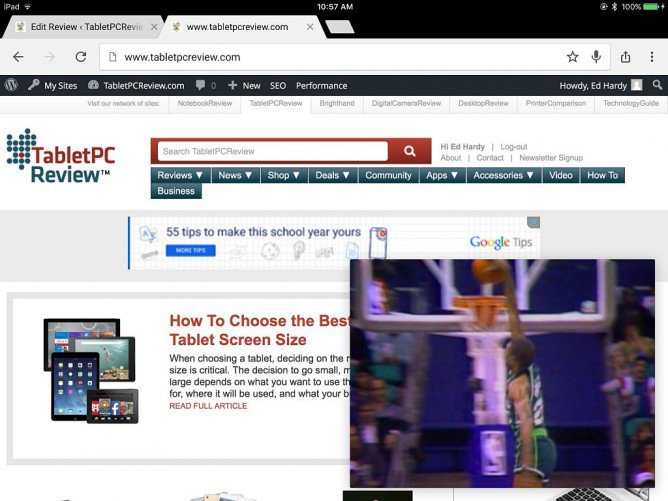The width and height of the screenshot is (668, 501).
Task: Select the TabletPCReview network tab
Action: pyautogui.click(x=276, y=104)
